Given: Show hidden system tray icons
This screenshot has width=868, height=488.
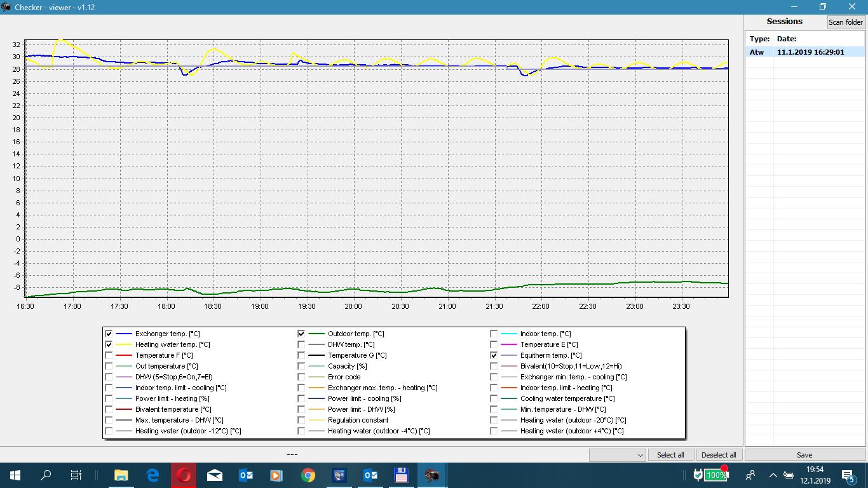Looking at the screenshot, I should [773, 475].
